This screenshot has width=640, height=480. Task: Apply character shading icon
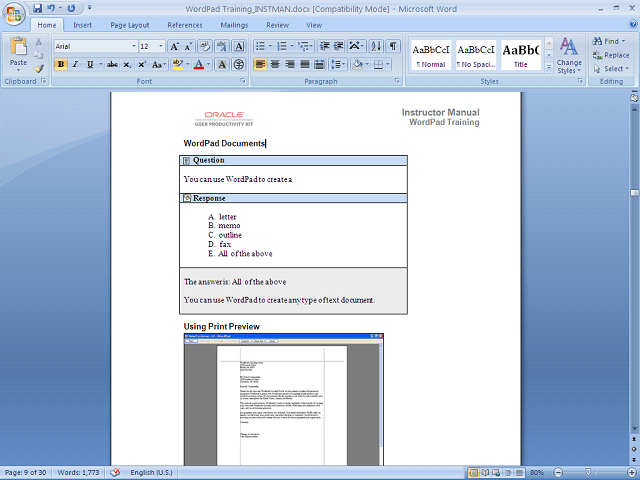pos(222,64)
